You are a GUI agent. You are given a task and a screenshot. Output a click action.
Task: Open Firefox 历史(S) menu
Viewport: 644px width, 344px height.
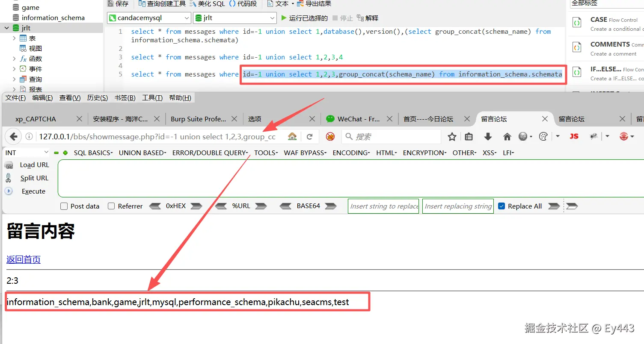click(x=97, y=98)
